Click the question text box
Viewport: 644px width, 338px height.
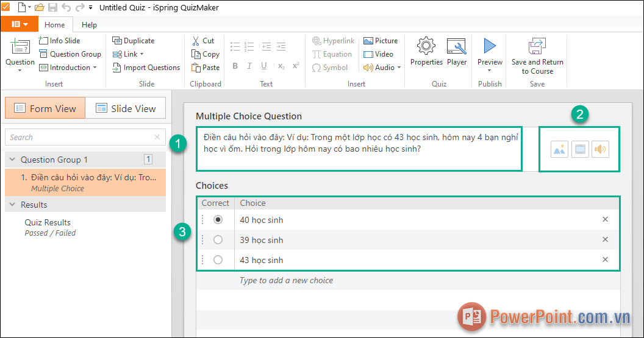(359, 149)
